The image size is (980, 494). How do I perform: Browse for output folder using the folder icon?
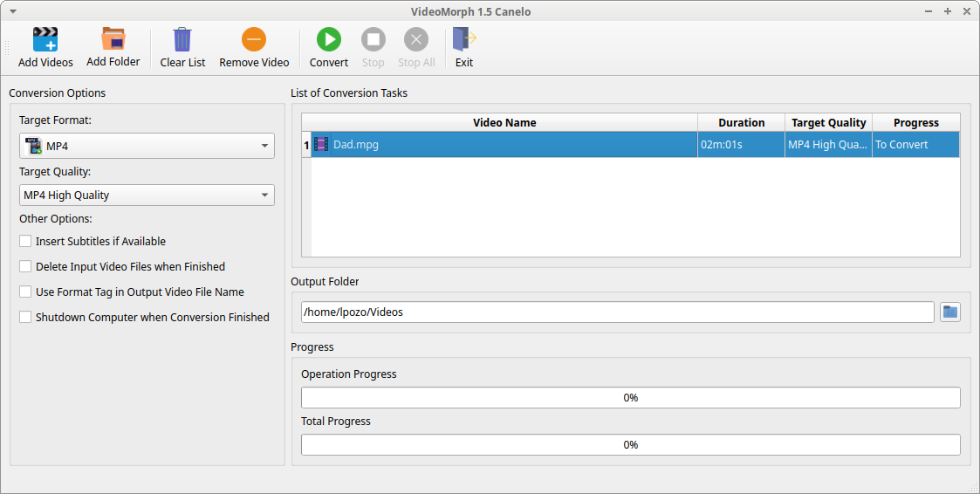click(950, 312)
